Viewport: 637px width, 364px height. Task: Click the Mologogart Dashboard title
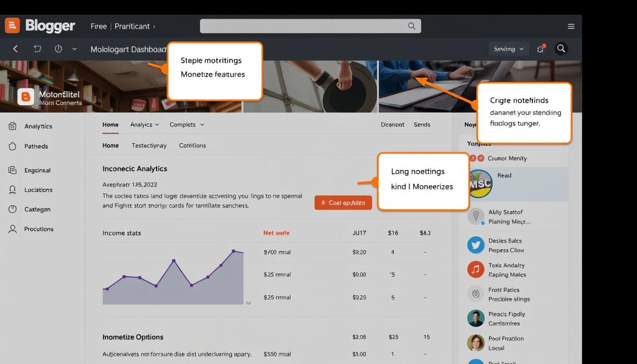[128, 49]
